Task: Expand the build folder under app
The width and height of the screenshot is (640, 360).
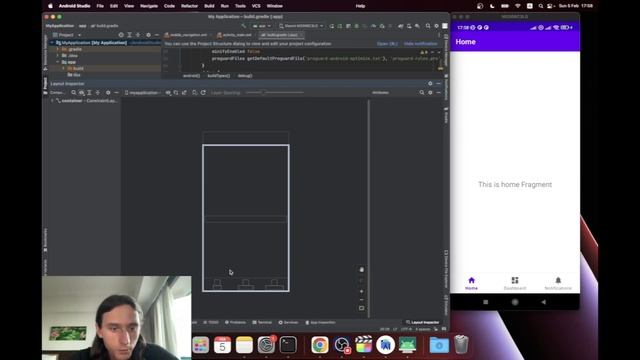Action: click(x=64, y=69)
